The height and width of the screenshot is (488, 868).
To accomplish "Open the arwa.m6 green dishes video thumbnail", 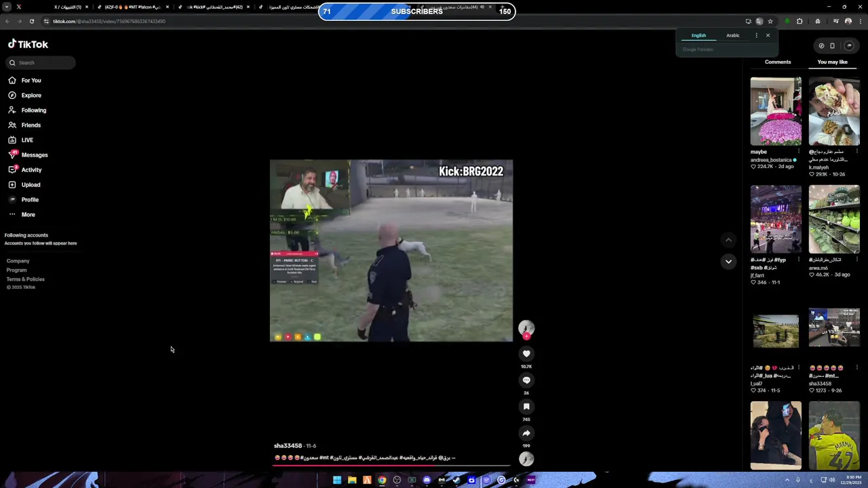I will coord(834,219).
